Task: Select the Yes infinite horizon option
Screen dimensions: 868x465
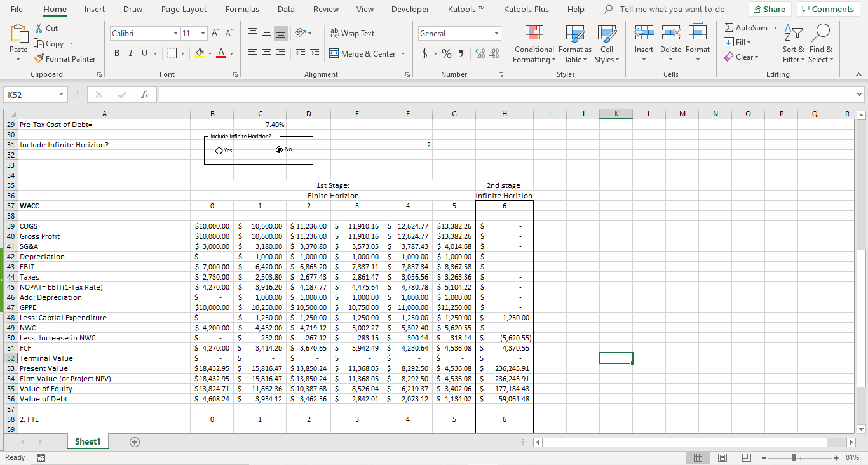Action: (x=219, y=151)
